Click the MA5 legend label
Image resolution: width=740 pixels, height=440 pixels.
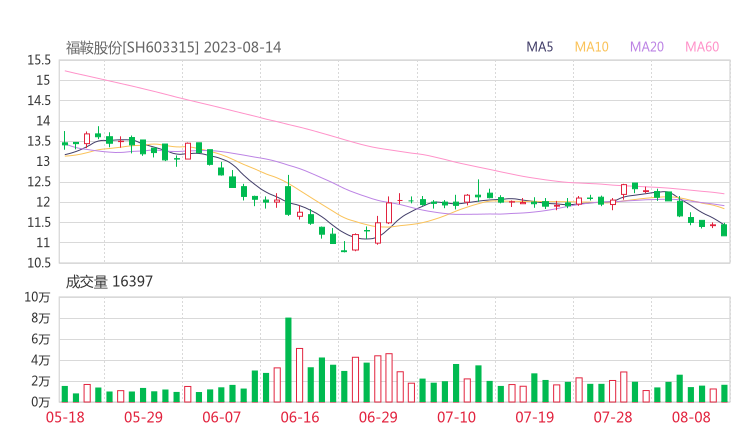(539, 47)
